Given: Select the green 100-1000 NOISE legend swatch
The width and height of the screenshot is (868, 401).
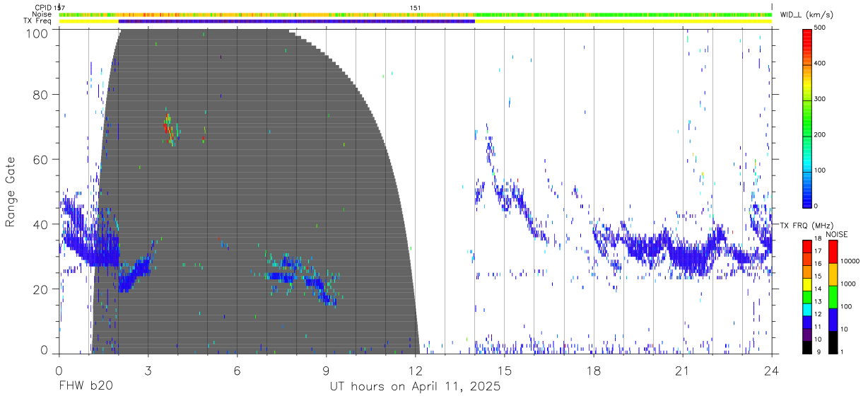Looking at the screenshot, I should tap(833, 296).
